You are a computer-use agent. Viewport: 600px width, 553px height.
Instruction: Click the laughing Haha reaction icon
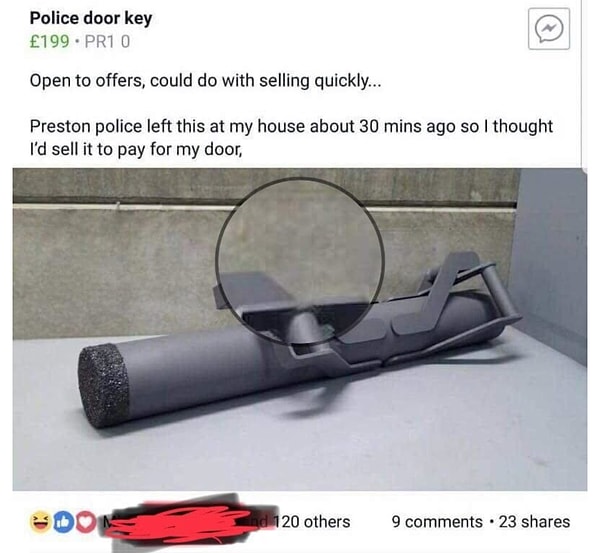point(40,522)
